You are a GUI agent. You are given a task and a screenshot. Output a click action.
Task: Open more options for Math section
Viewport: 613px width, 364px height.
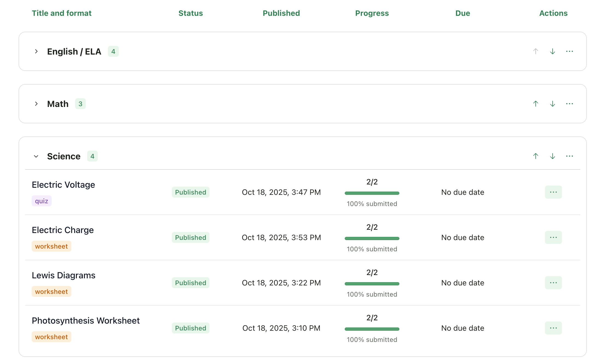coord(569,104)
